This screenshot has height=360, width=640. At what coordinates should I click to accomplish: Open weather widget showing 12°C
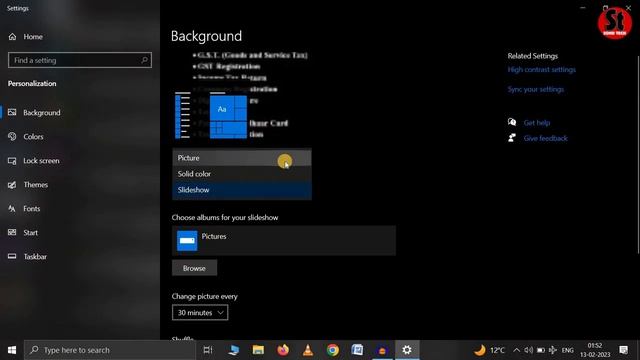pyautogui.click(x=489, y=350)
